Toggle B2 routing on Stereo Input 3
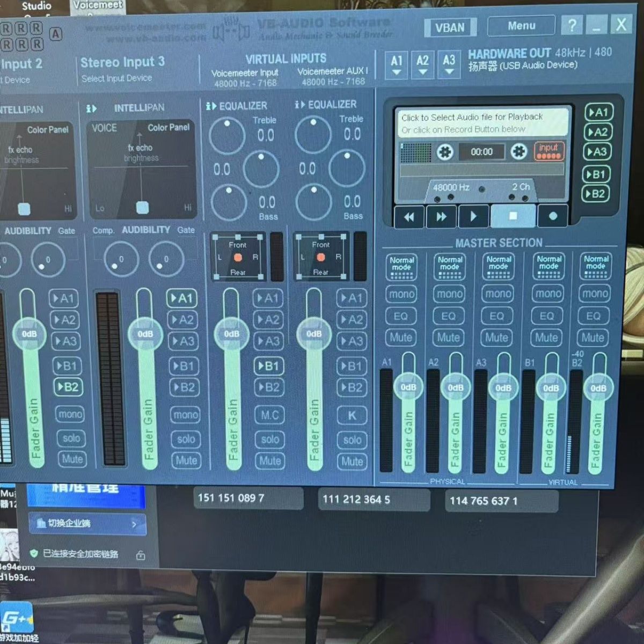 184,387
